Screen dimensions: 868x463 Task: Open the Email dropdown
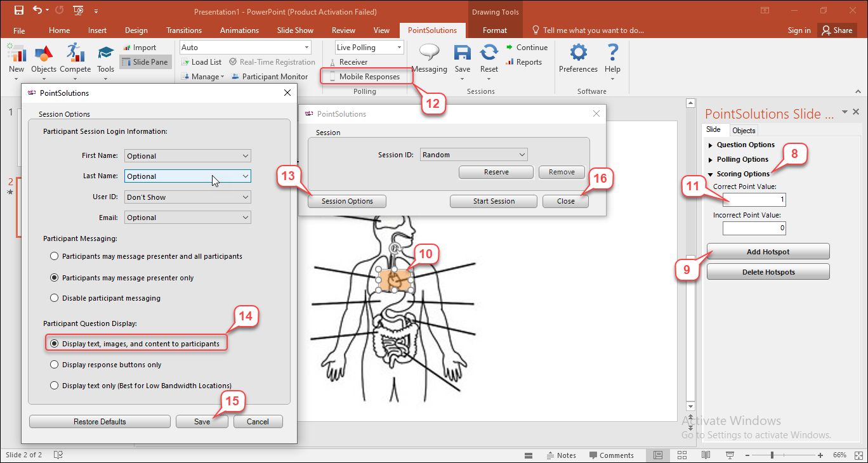point(188,218)
